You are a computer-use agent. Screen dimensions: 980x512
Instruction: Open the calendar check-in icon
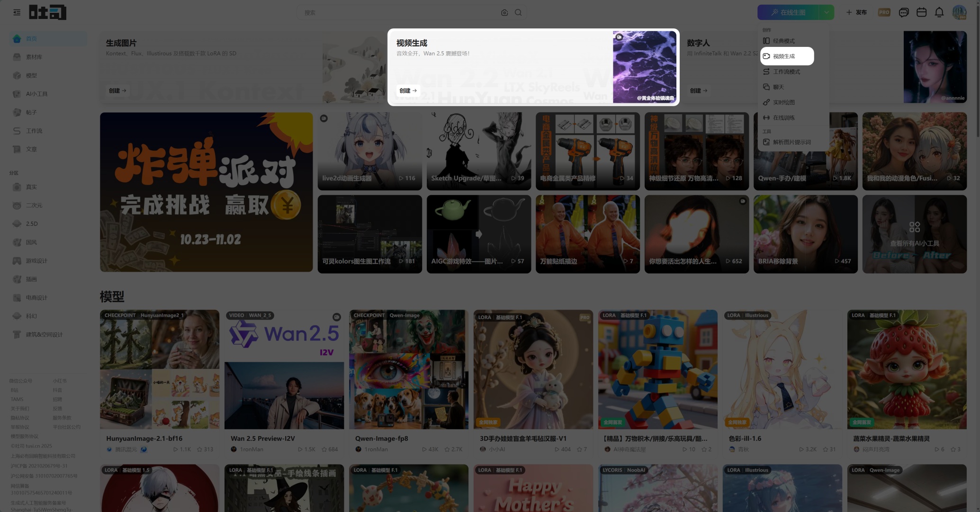(x=921, y=13)
